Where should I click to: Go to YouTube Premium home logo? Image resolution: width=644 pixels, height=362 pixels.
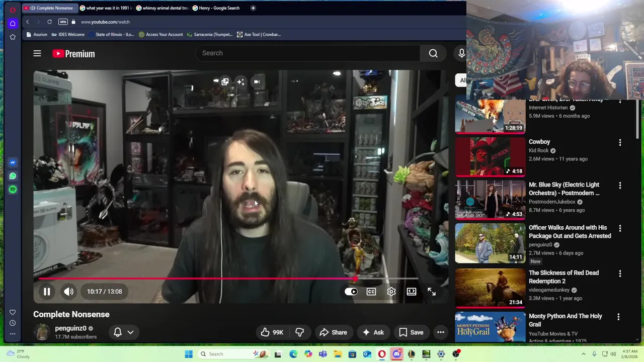(73, 54)
